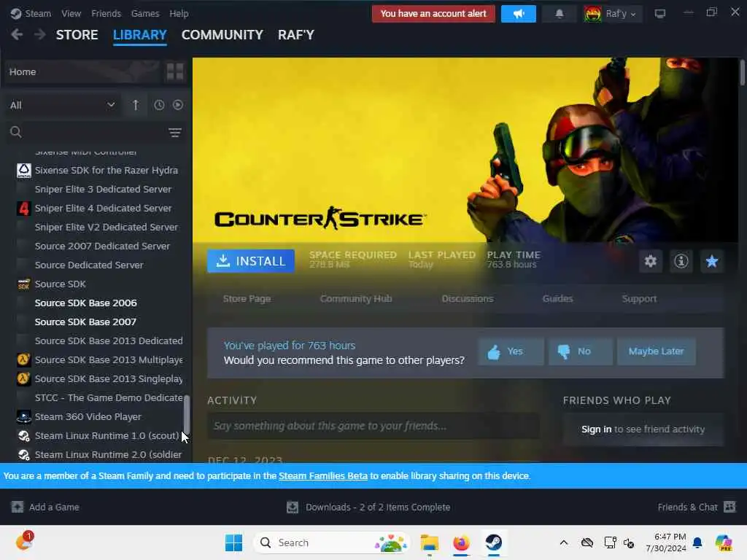Image resolution: width=747 pixels, height=560 pixels.
Task: Open the Downloads status icon
Action: coord(293,507)
